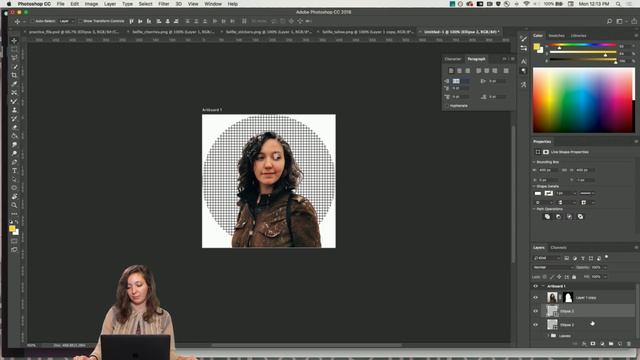Select the Move tool in the toolbox
The image size is (640, 360).
point(14,41)
